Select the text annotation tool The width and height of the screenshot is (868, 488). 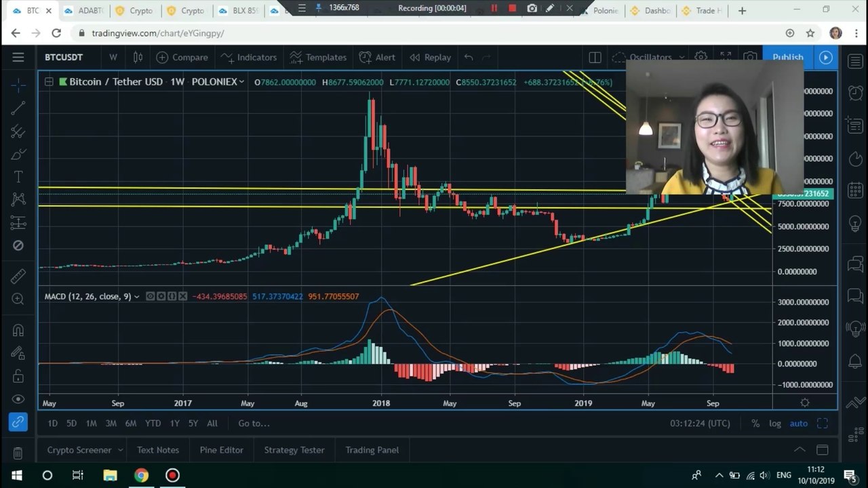point(18,177)
